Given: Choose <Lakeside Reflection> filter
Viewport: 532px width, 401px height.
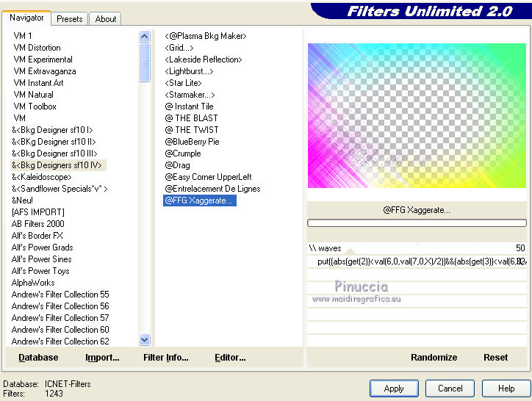Looking at the screenshot, I should (204, 59).
